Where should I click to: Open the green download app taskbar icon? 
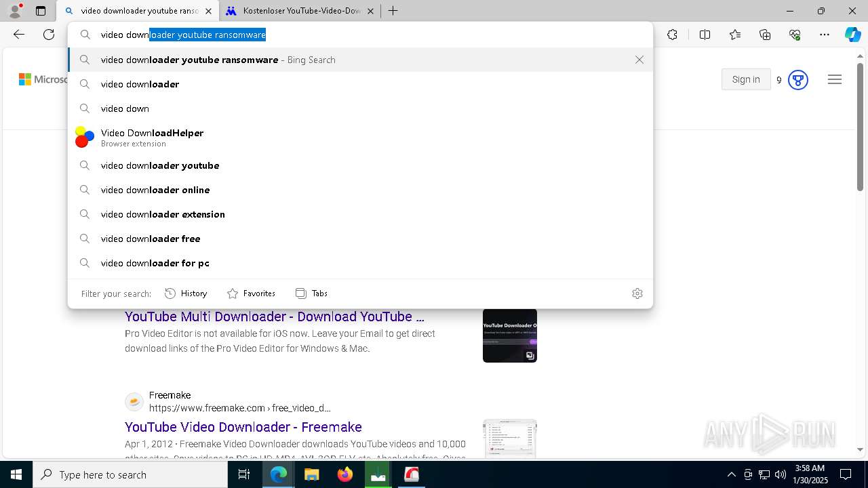[378, 474]
